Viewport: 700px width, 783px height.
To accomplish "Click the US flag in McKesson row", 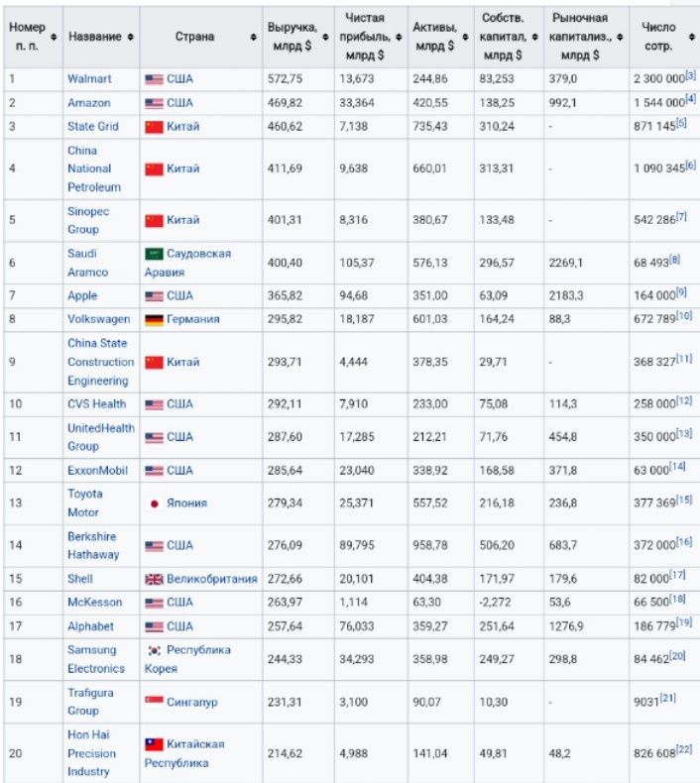I will 154,604.
